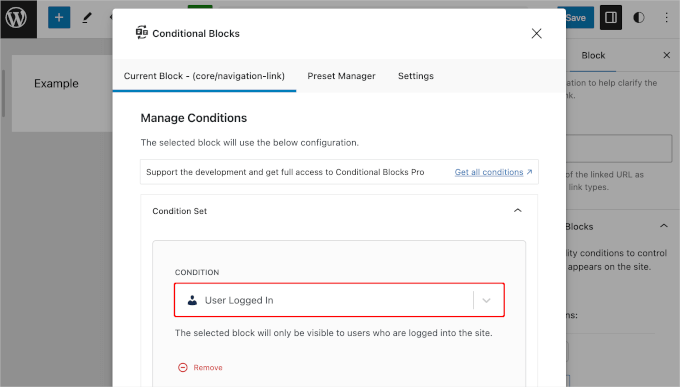Open the three-dot Options menu
This screenshot has height=387, width=680.
tap(667, 18)
